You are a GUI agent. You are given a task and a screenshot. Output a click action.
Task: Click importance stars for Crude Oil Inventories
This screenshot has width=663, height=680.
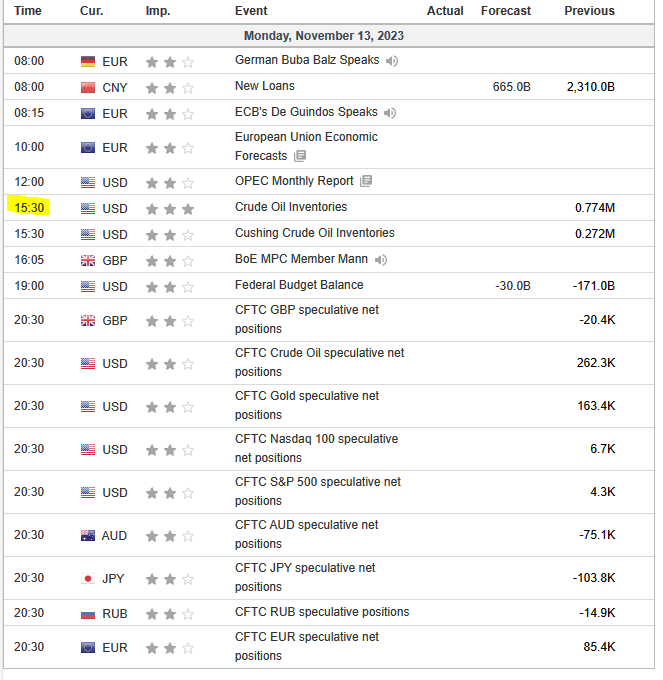pos(170,208)
